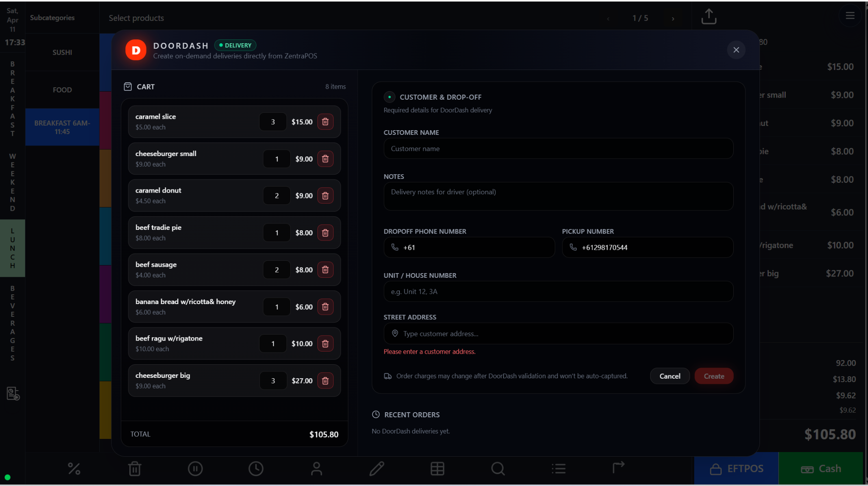The width and height of the screenshot is (868, 486).
Task: Open the hamburger menu
Action: (850, 16)
